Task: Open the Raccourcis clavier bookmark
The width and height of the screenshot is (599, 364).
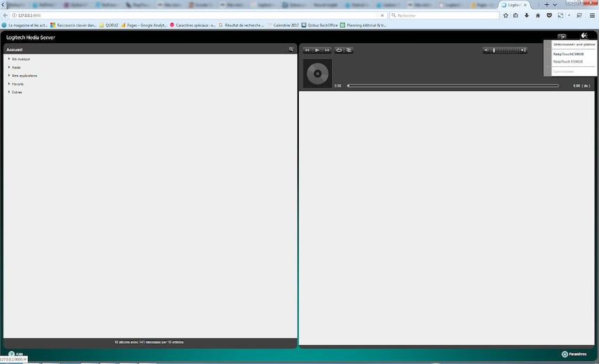Action: point(73,25)
